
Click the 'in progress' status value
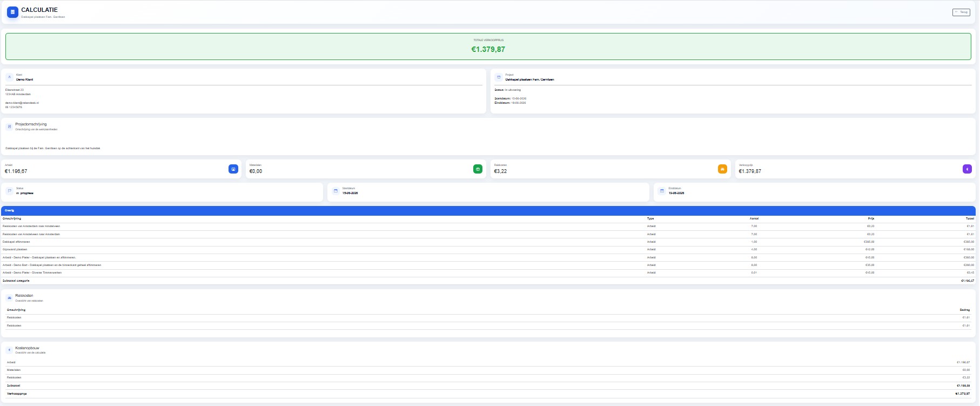[25, 193]
